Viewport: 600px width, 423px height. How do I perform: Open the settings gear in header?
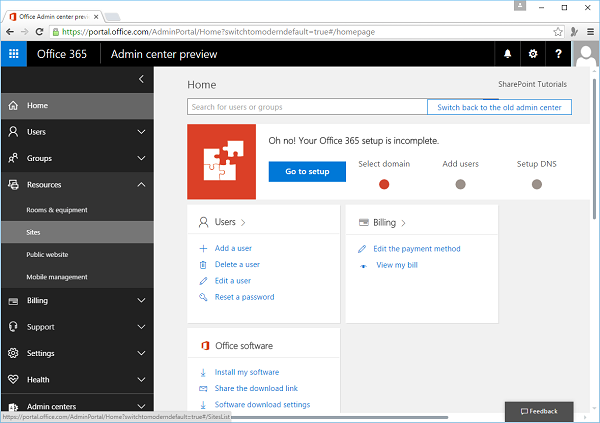(x=533, y=54)
